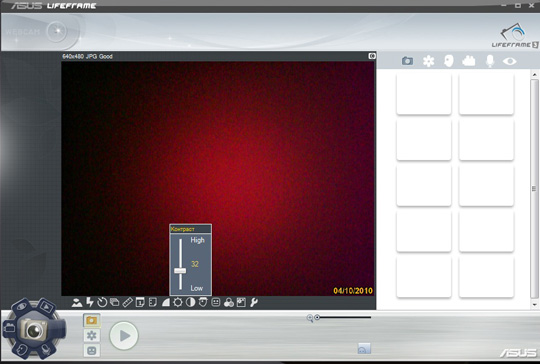This screenshot has width=540, height=364.
Task: Select the snowflake effect mode button
Action: click(x=92, y=335)
